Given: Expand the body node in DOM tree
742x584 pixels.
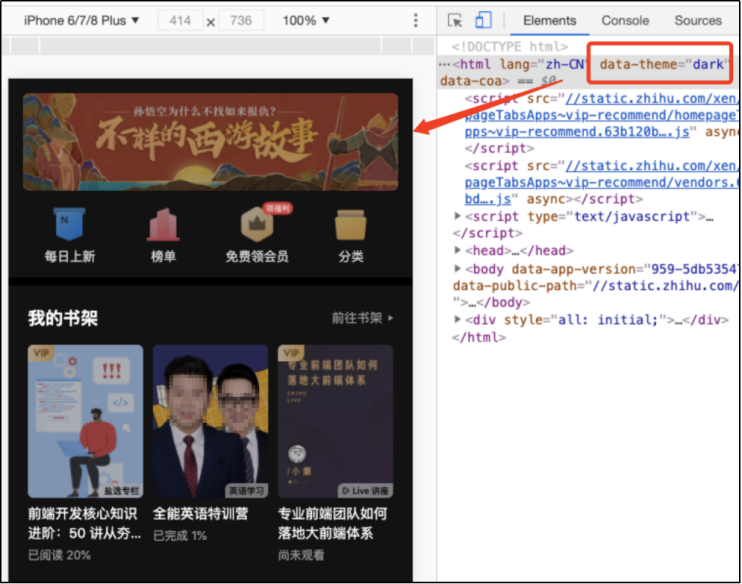Looking at the screenshot, I should [x=457, y=268].
